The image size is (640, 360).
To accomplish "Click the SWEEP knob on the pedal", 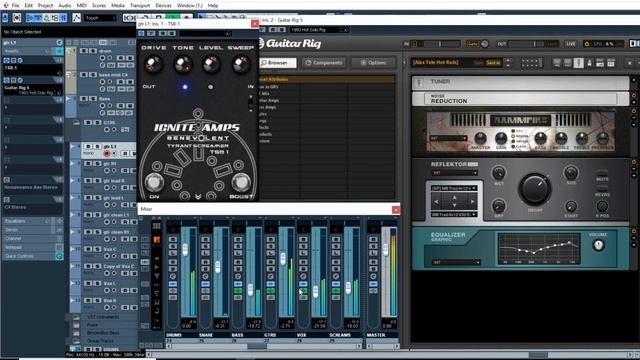I will tap(241, 64).
